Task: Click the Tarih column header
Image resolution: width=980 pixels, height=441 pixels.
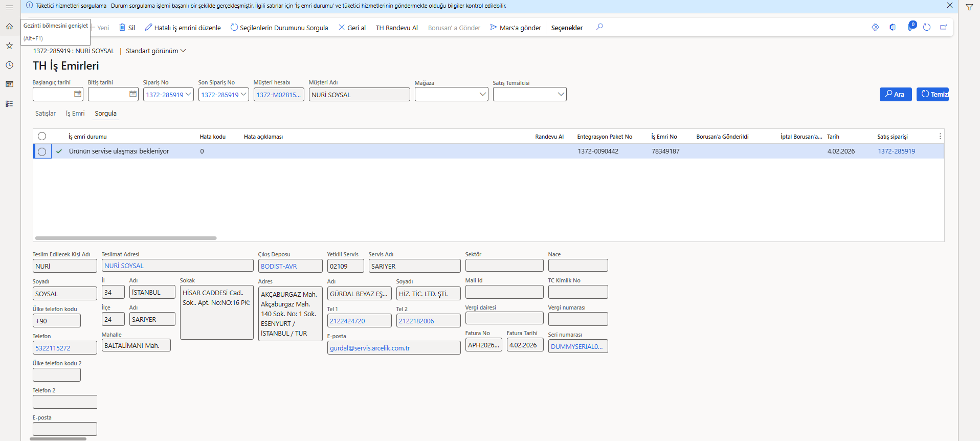Action: point(833,137)
